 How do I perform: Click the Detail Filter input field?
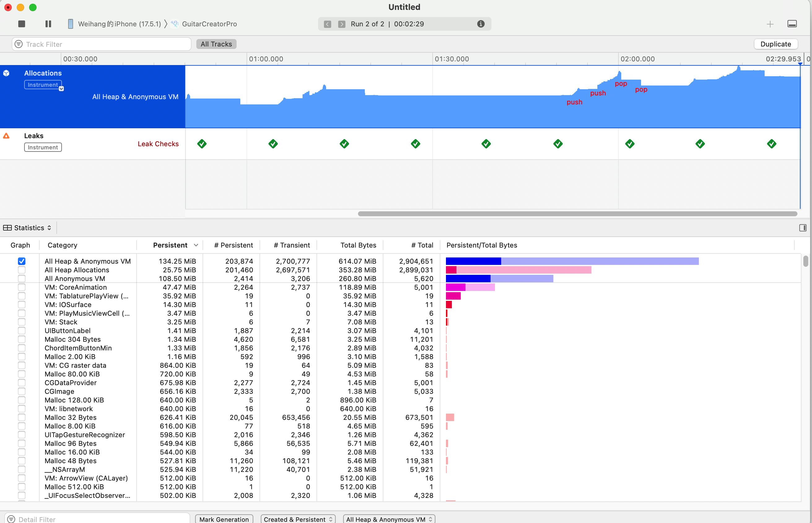click(97, 519)
